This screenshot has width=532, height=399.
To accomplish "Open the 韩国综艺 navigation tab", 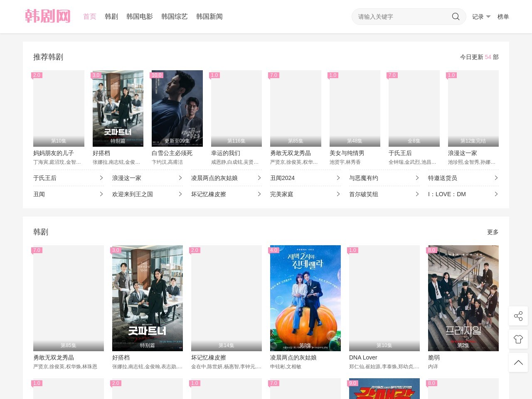I will (175, 17).
